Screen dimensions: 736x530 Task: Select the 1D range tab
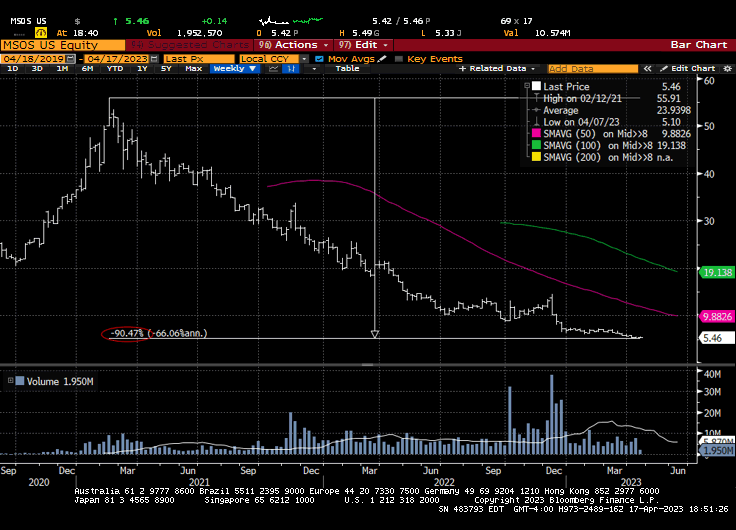[12, 69]
